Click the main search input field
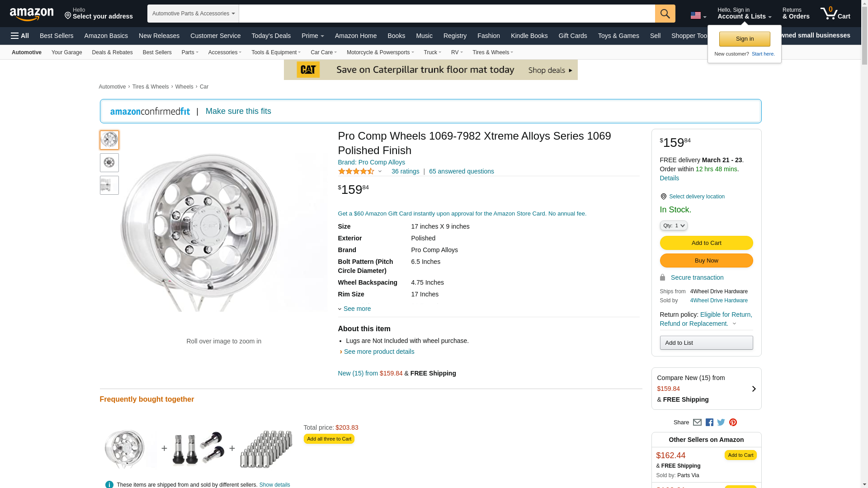 (447, 14)
